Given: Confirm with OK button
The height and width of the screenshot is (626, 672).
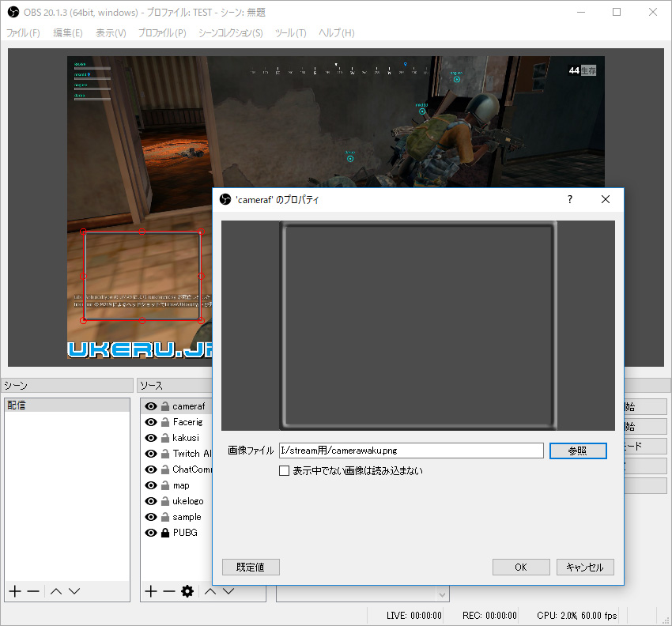Looking at the screenshot, I should pos(521,568).
